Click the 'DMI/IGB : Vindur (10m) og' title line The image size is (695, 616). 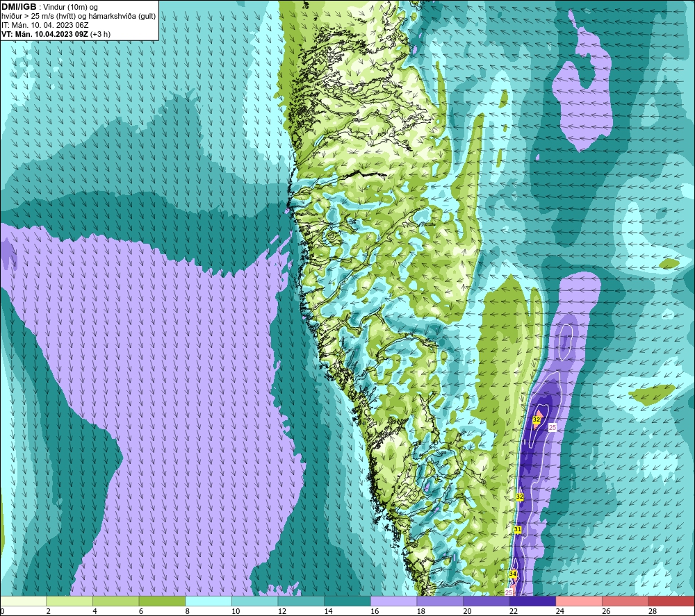pyautogui.click(x=49, y=7)
